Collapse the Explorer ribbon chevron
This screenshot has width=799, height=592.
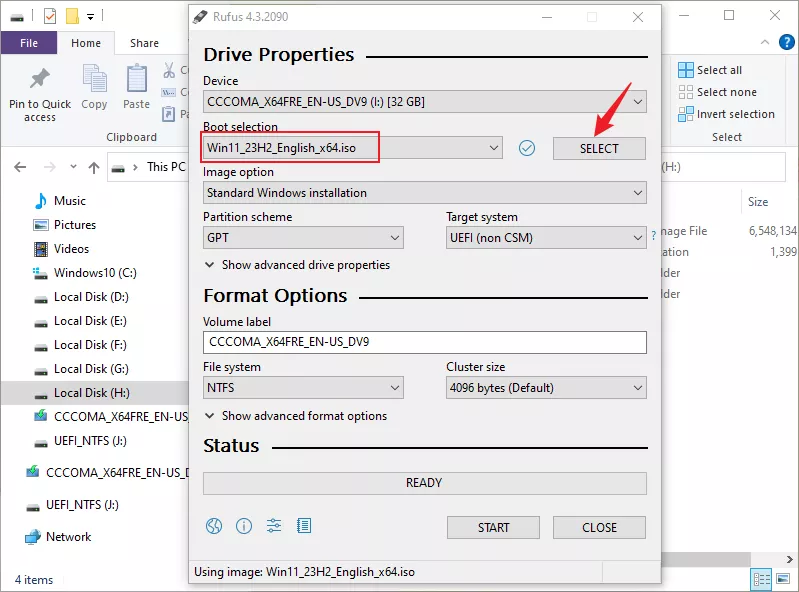pos(765,42)
